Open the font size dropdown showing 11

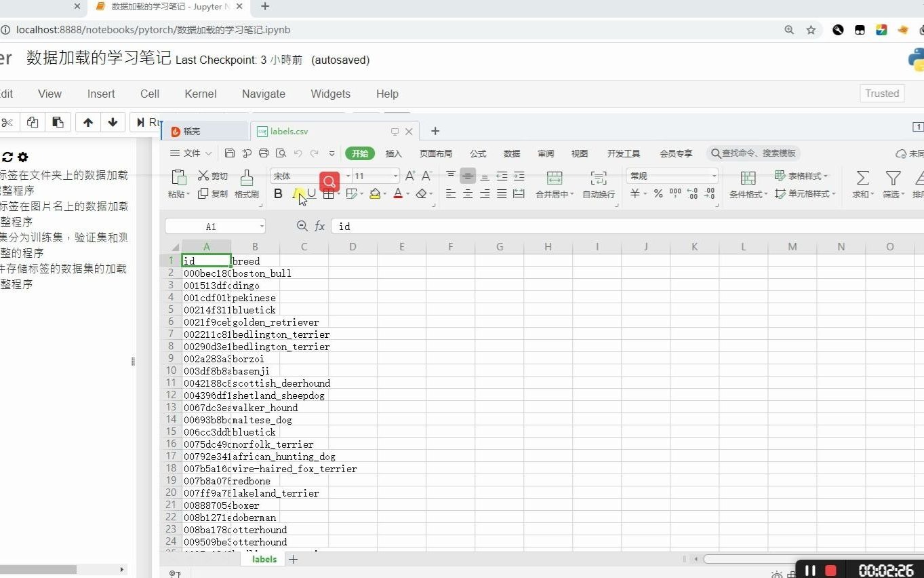click(396, 176)
